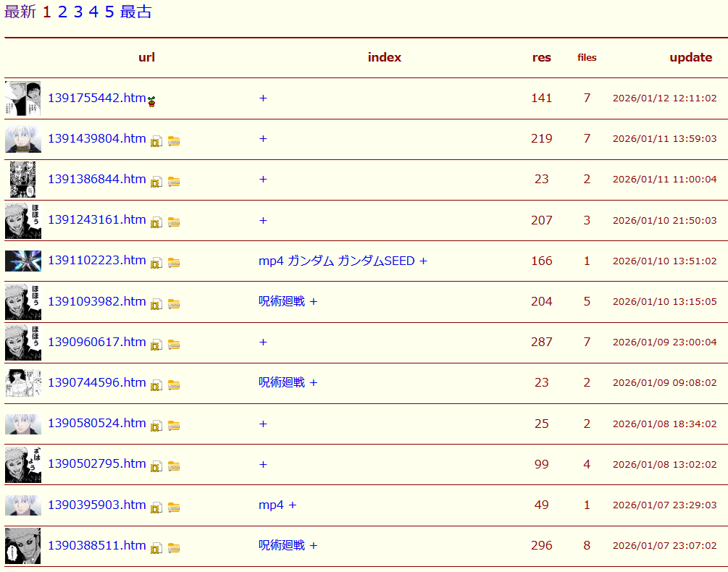Click the zip file icon for 1390388511.htm
This screenshot has height=572, width=728.
(x=156, y=548)
